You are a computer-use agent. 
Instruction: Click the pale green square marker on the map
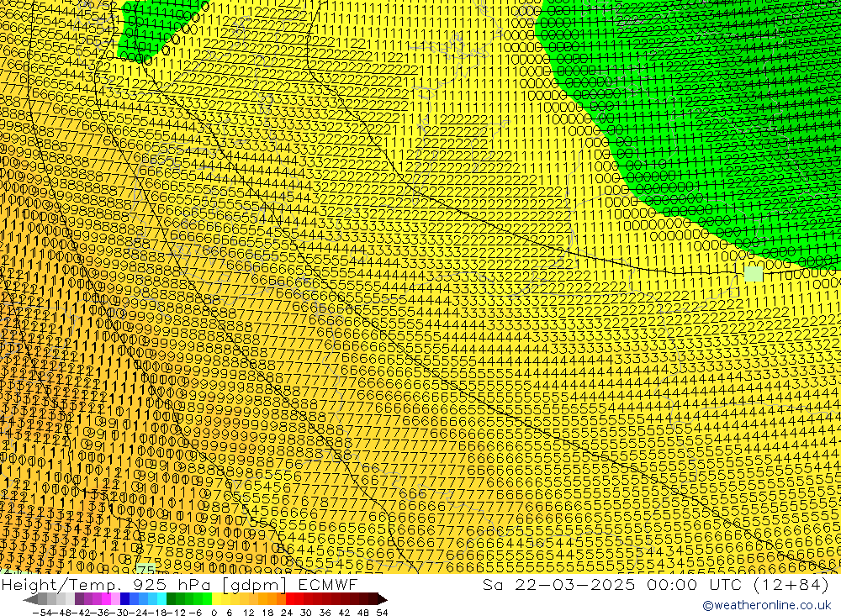tap(754, 274)
